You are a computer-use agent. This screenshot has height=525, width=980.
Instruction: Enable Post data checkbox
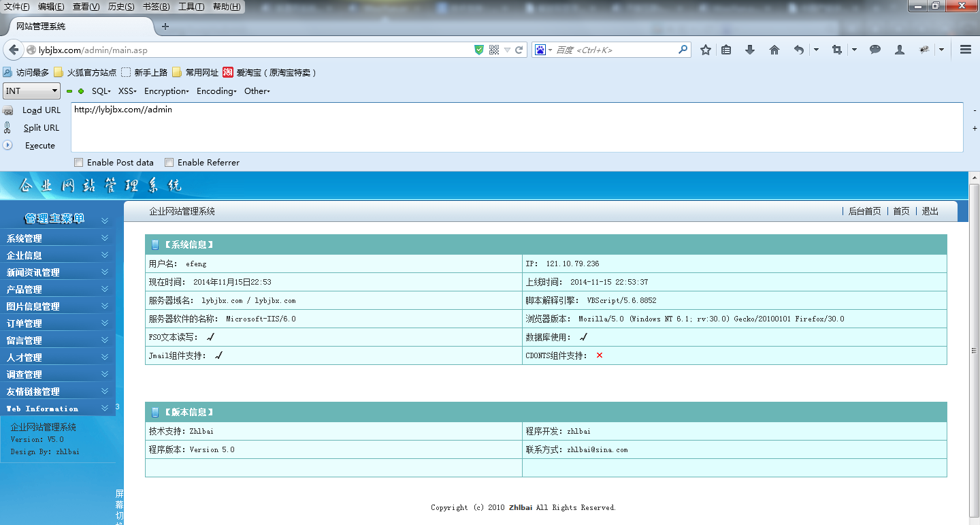tap(78, 163)
